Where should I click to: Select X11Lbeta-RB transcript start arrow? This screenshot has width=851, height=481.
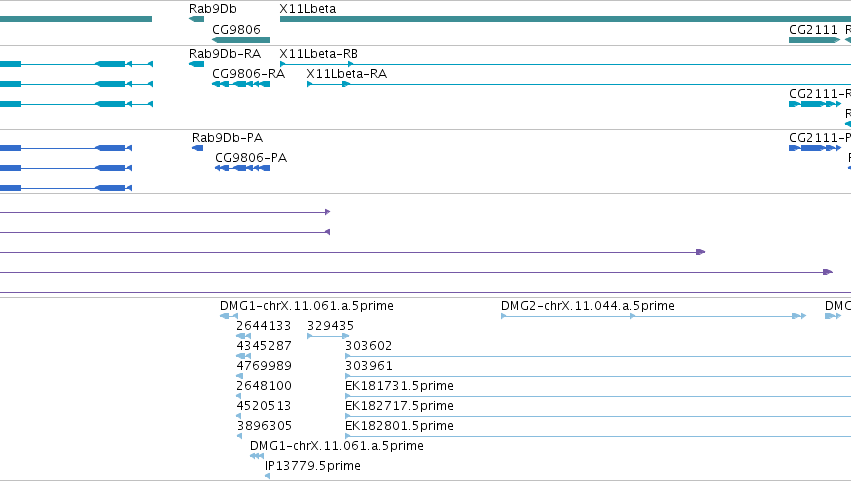(x=283, y=64)
